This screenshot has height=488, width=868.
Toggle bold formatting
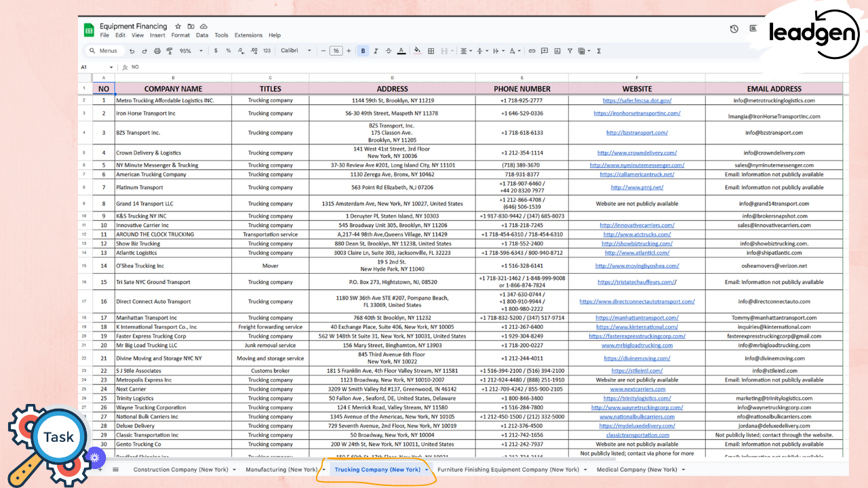click(363, 51)
